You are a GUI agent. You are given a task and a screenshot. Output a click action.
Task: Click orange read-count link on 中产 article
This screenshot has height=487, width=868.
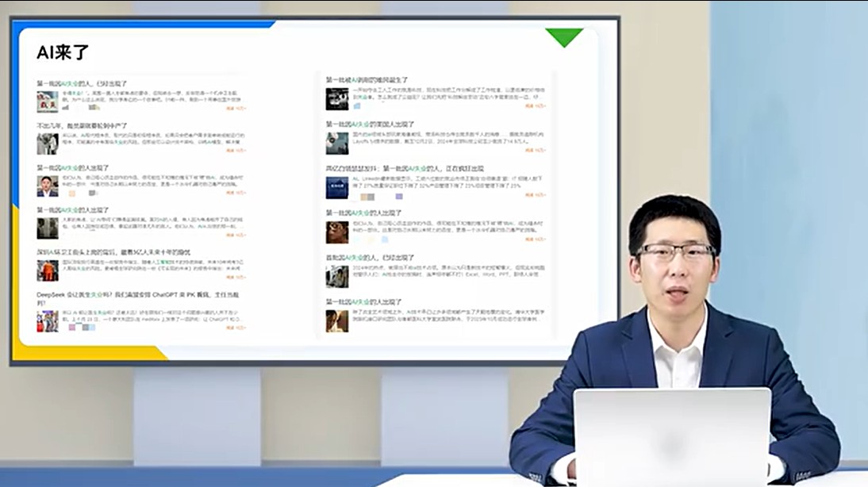coord(236,151)
